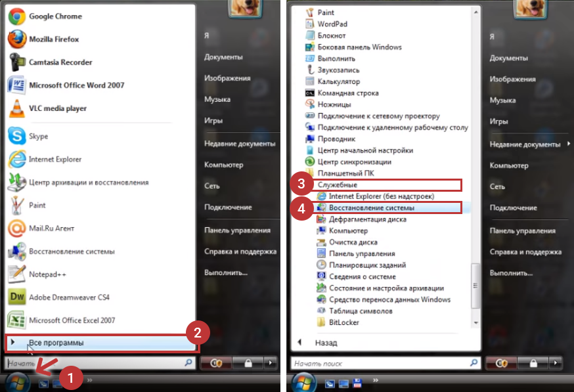Open Camtasia Recorder
Viewport: 574px width, 392px height.
[x=50, y=62]
